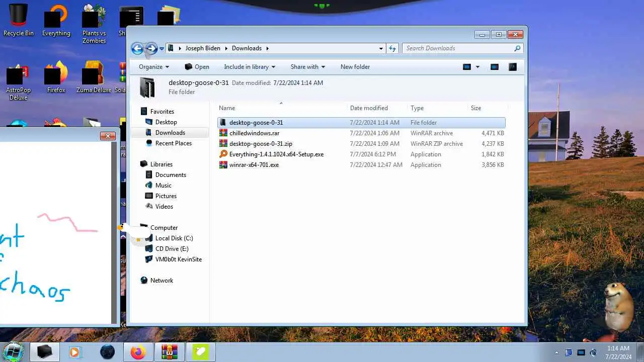644x362 pixels.
Task: Click Firefox in the taskbar
Action: pos(138,352)
